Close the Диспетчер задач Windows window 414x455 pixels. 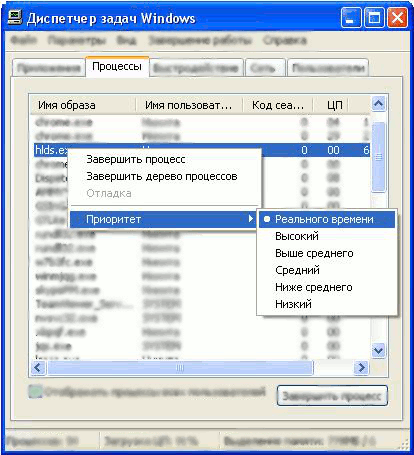(397, 18)
